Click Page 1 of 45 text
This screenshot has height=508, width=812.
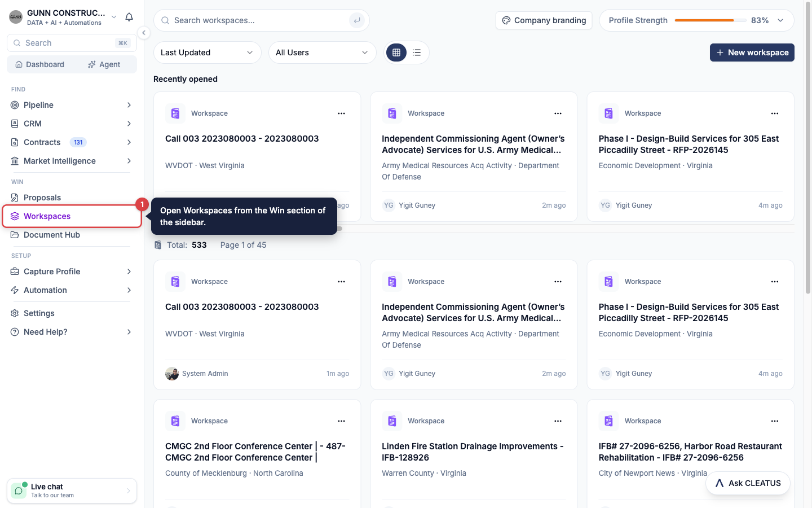[x=243, y=245]
